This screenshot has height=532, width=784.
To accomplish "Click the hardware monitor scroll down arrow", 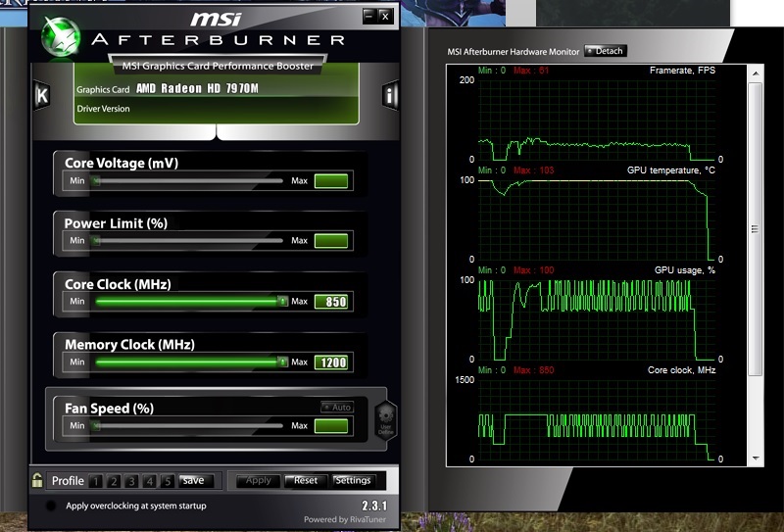I will (756, 458).
